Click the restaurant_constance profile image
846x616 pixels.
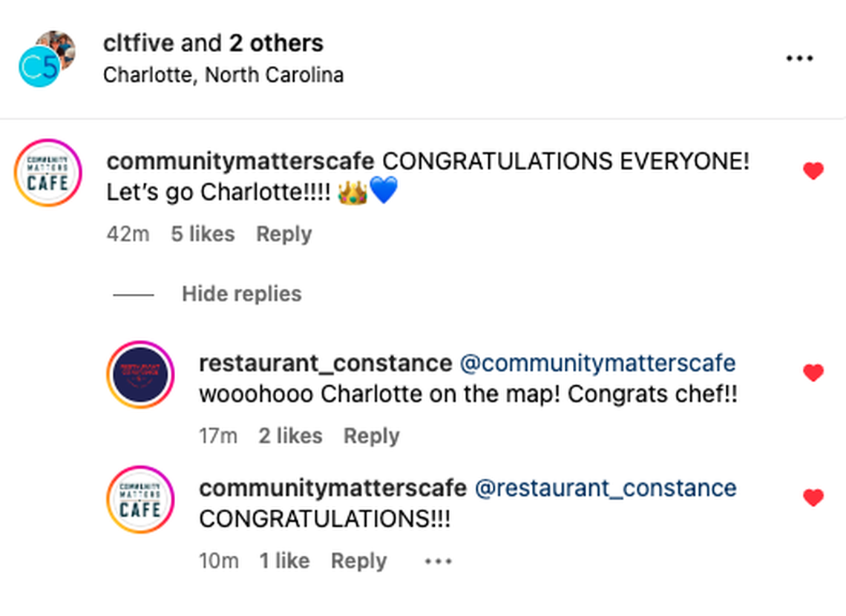click(141, 374)
